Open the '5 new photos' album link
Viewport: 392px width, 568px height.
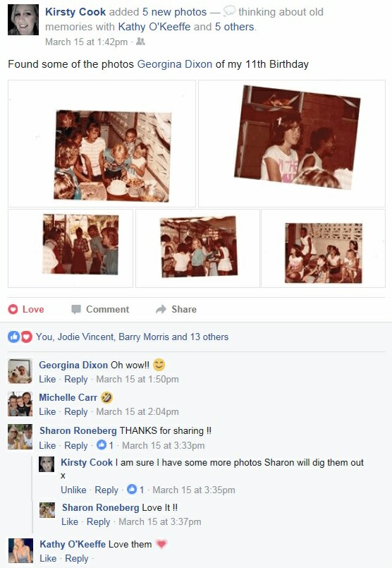click(x=174, y=12)
